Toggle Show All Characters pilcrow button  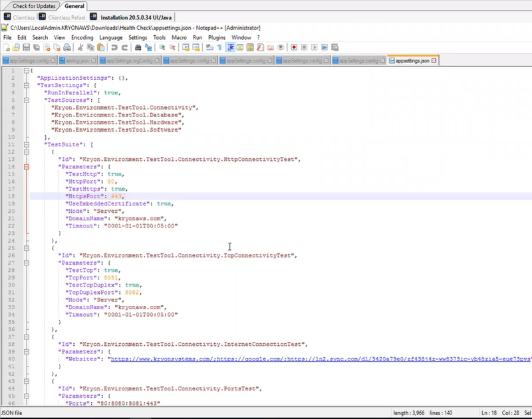tap(219, 48)
